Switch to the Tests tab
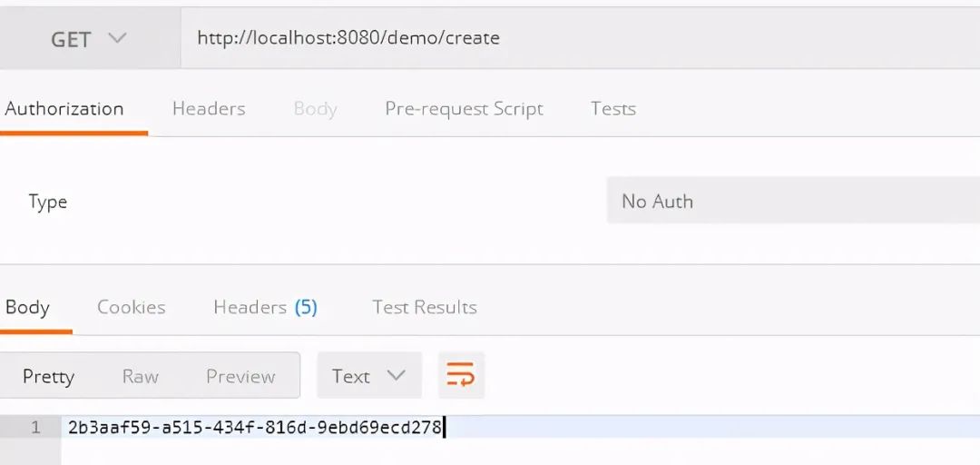This screenshot has width=980, height=465. [612, 109]
